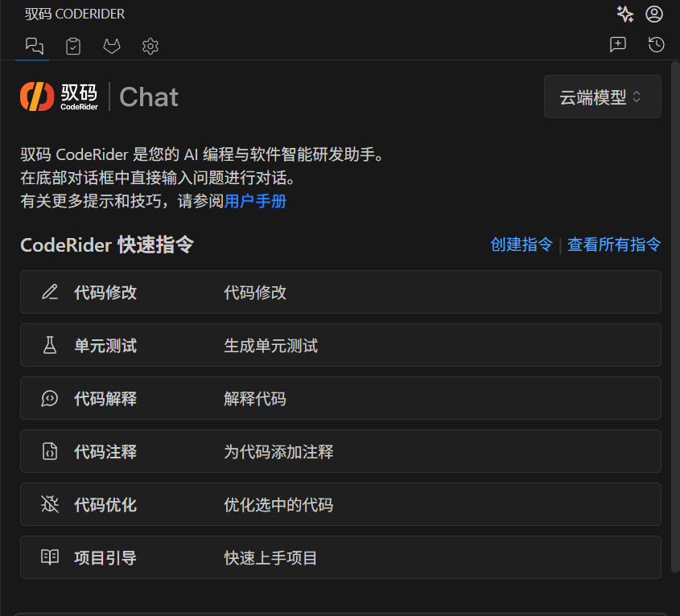Click the 创建指令 link

coord(521,244)
